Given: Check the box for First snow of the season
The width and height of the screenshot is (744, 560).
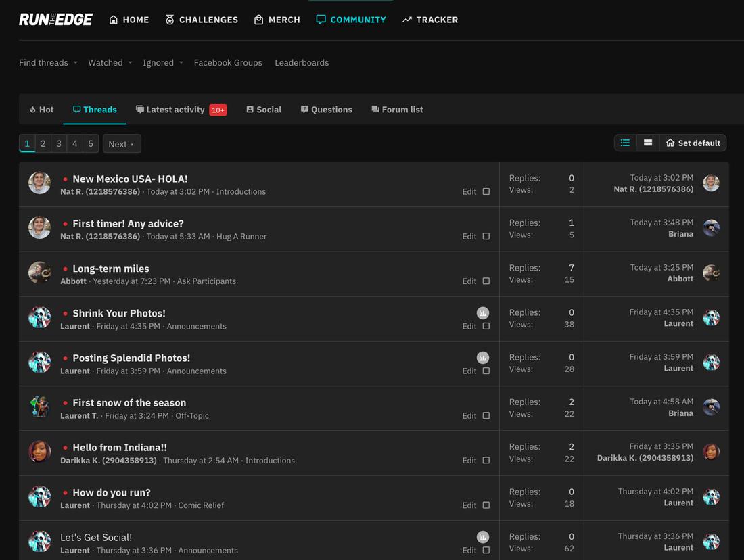Looking at the screenshot, I should pos(486,415).
